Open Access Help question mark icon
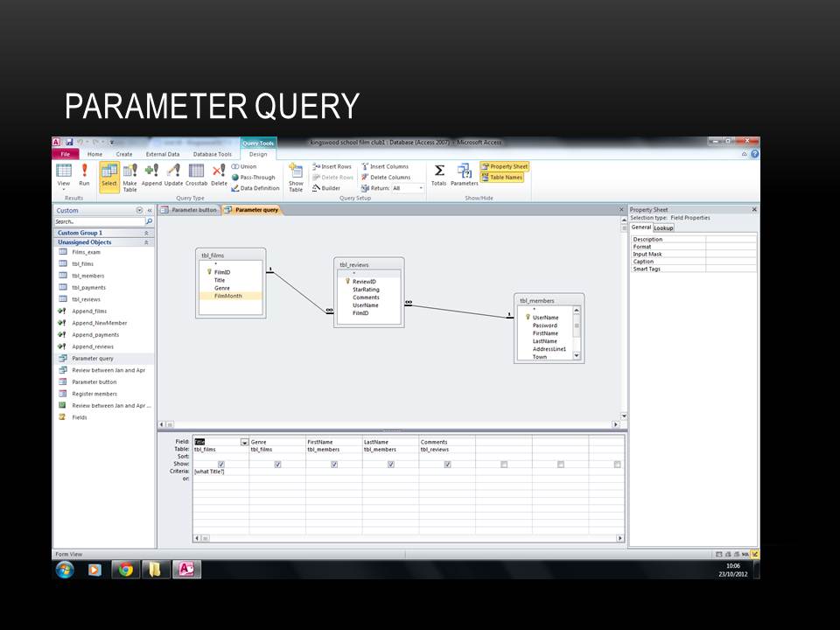Image resolution: width=840 pixels, height=630 pixels. pos(755,154)
